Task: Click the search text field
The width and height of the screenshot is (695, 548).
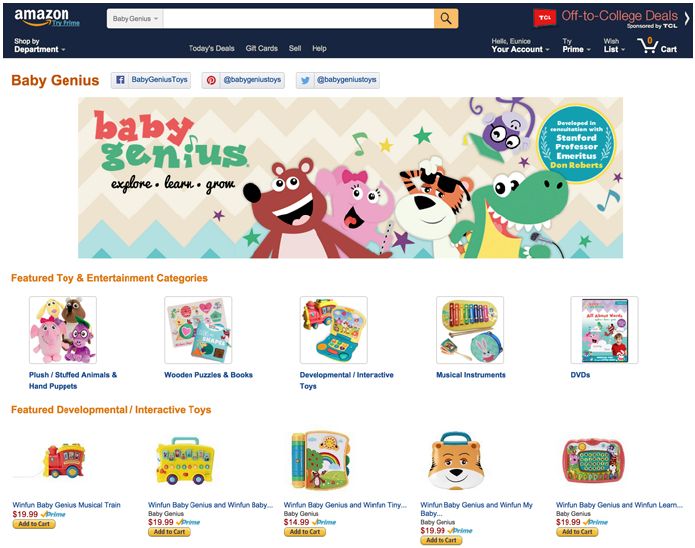Action: (x=298, y=19)
